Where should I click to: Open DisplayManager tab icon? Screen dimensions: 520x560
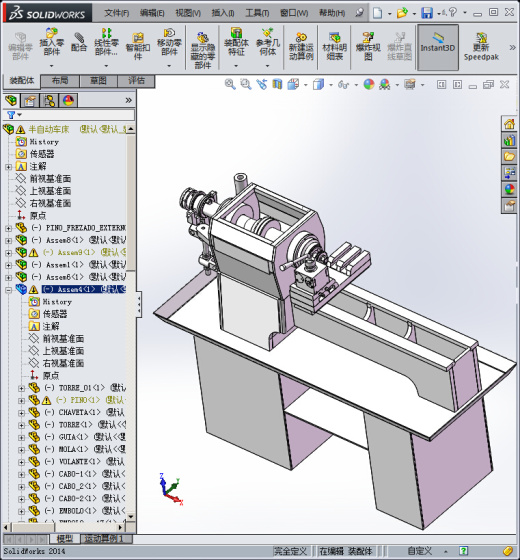pos(68,101)
